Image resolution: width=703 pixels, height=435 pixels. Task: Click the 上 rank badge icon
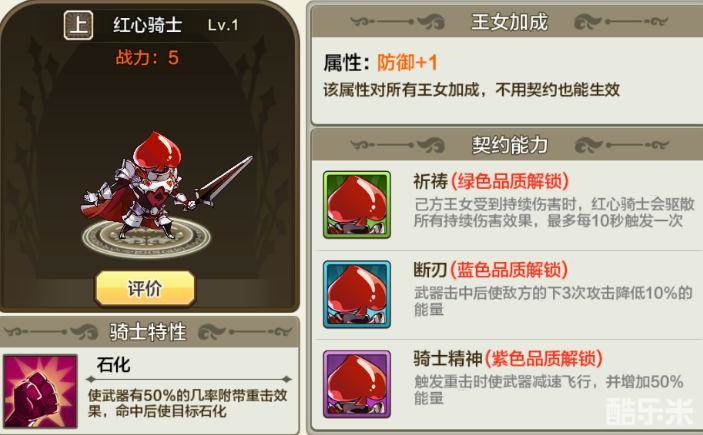click(78, 25)
